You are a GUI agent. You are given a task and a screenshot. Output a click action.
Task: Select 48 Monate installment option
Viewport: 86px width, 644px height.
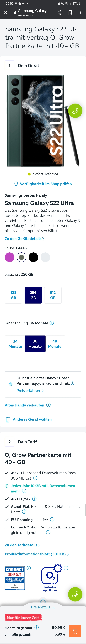click(x=55, y=344)
